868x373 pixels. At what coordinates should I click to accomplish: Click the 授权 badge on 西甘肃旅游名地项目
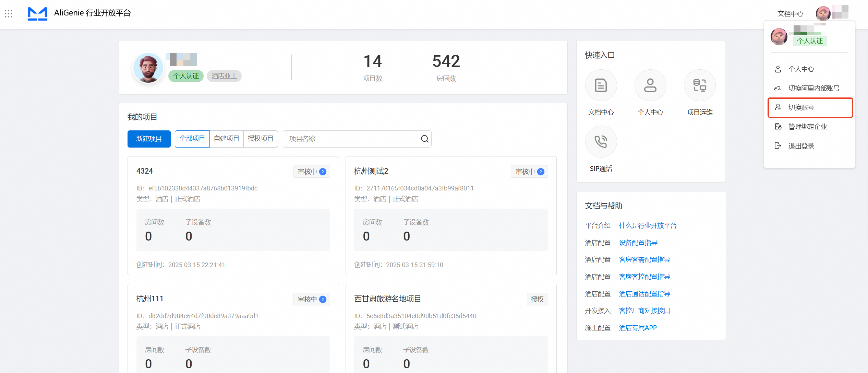pos(537,299)
